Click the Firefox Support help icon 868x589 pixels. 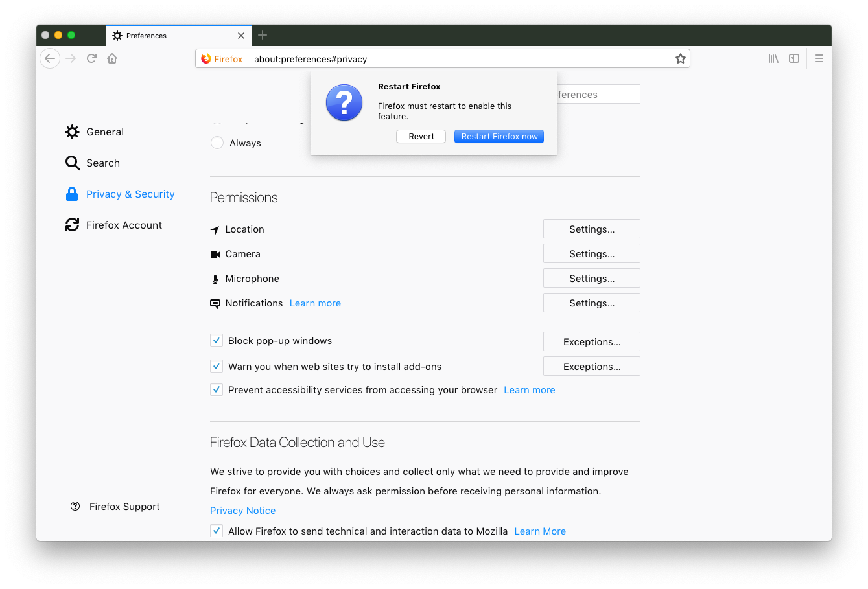[75, 506]
